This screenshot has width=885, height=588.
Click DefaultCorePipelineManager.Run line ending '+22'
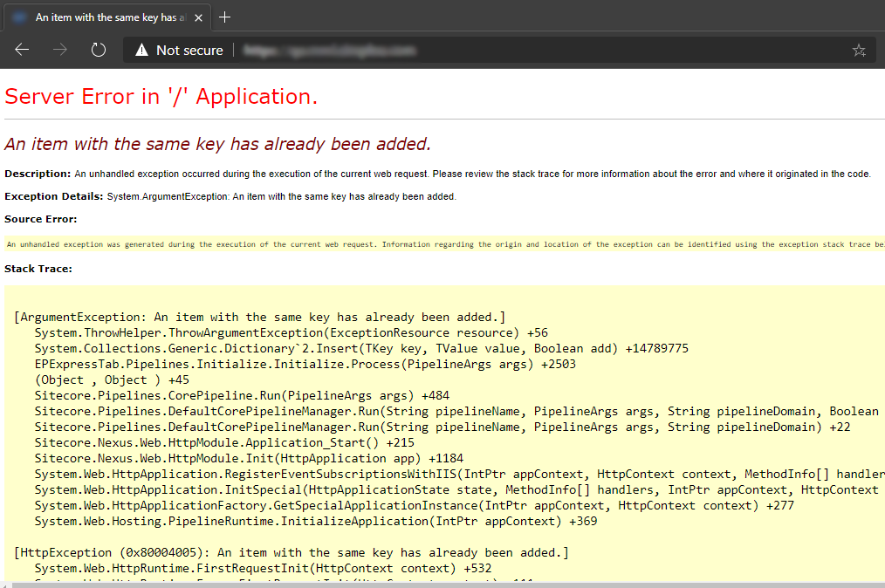pos(442,427)
